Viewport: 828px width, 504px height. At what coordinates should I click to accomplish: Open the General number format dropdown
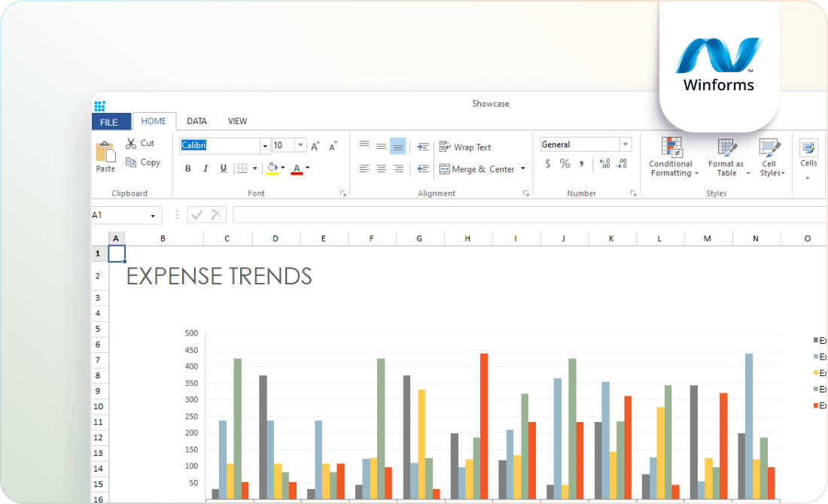(x=626, y=144)
